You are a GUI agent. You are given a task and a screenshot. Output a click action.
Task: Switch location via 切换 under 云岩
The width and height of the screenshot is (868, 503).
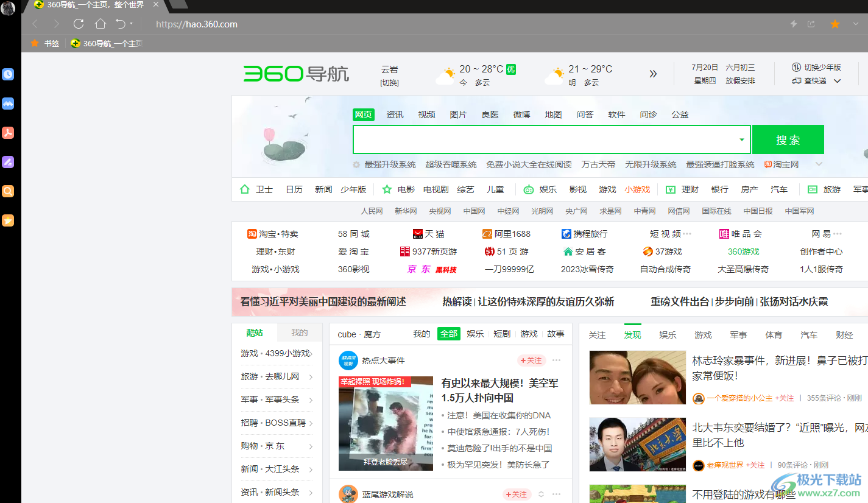tap(390, 82)
